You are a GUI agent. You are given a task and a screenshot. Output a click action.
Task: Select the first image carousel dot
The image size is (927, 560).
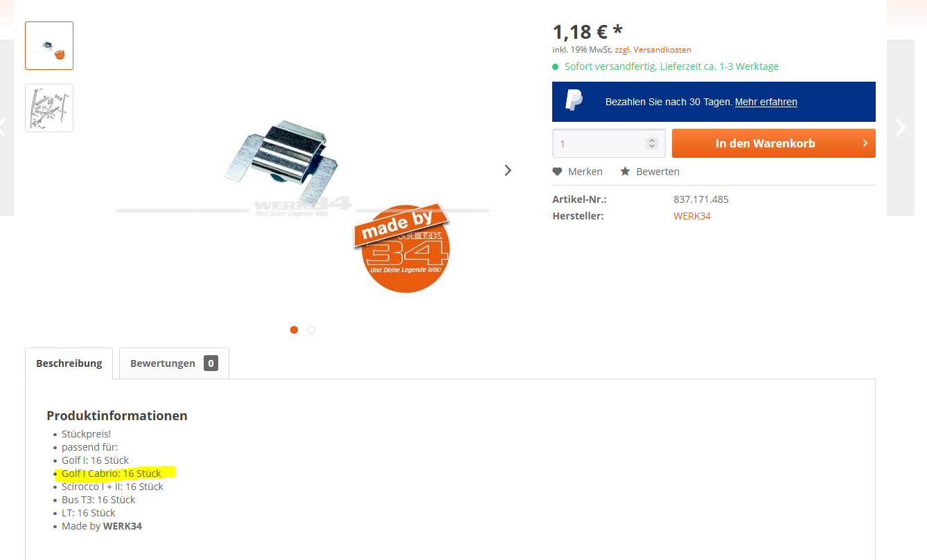click(294, 330)
